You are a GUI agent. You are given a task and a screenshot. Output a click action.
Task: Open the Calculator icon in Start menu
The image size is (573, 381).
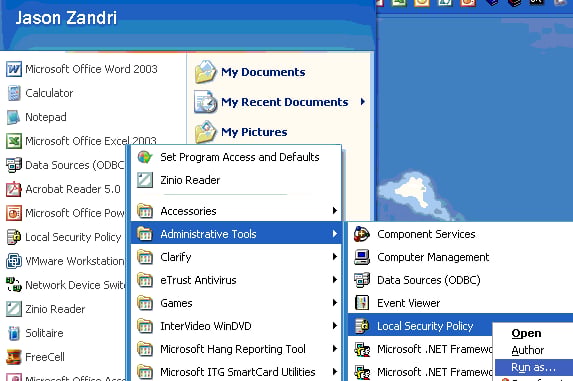tap(14, 93)
